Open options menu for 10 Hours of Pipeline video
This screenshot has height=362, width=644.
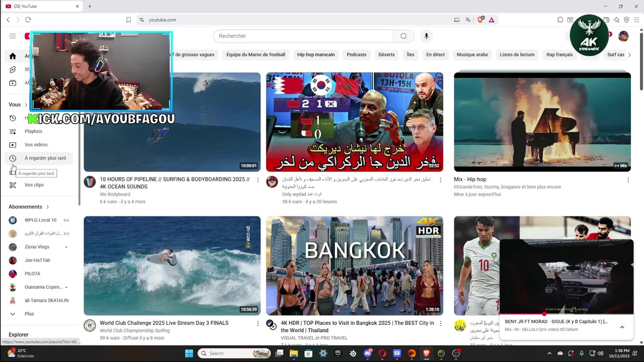[x=258, y=179]
